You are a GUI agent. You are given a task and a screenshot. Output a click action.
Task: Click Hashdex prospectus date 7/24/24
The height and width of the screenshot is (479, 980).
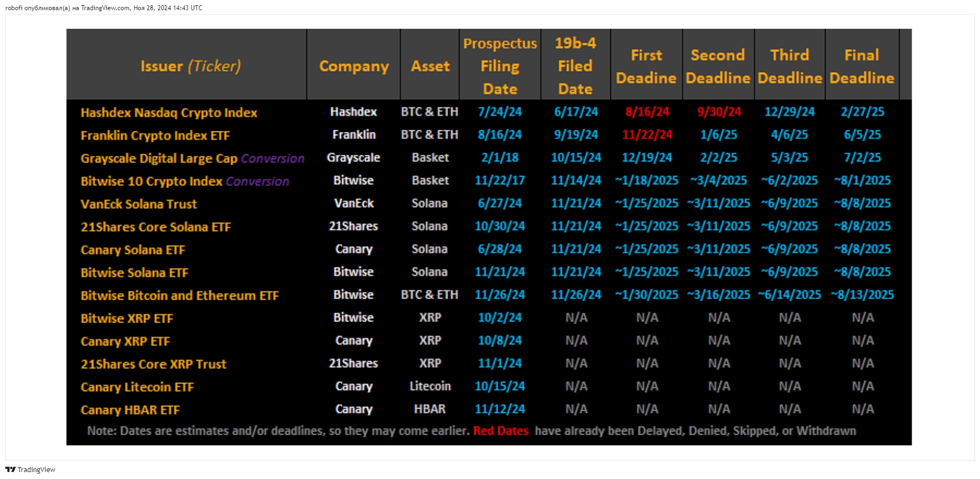click(500, 112)
